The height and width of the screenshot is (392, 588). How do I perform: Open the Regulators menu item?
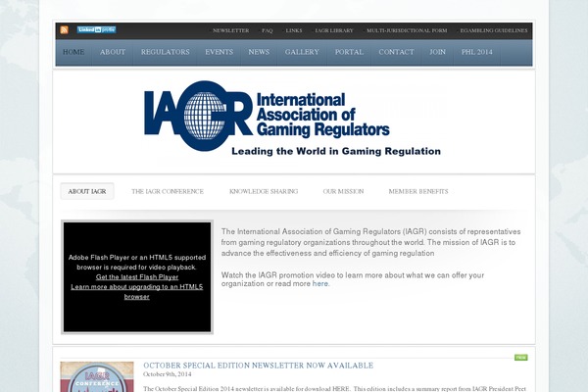pyautogui.click(x=166, y=52)
